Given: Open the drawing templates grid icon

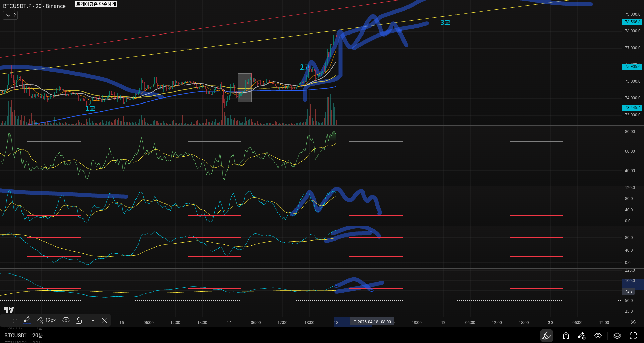Looking at the screenshot, I should (x=14, y=320).
